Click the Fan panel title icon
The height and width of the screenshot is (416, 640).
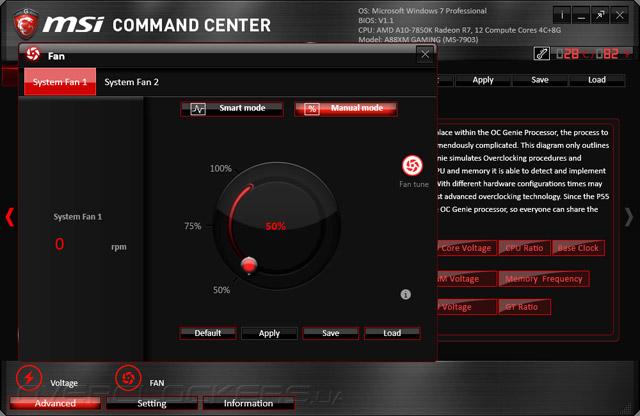point(33,54)
